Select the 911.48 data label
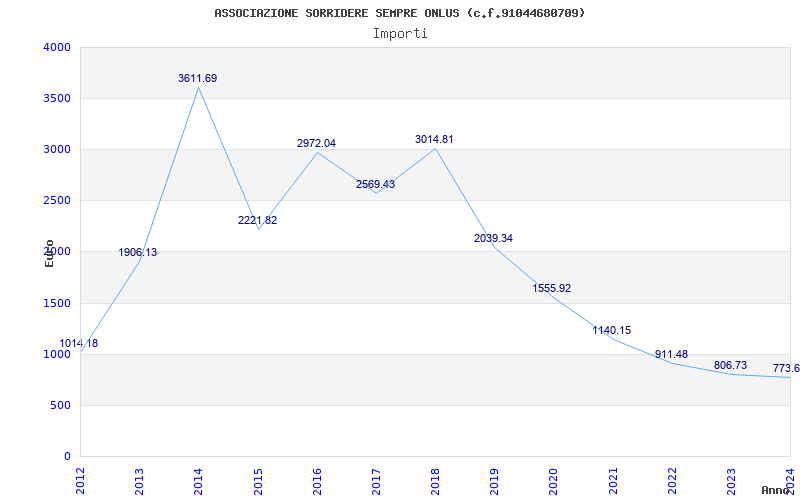 coord(671,354)
